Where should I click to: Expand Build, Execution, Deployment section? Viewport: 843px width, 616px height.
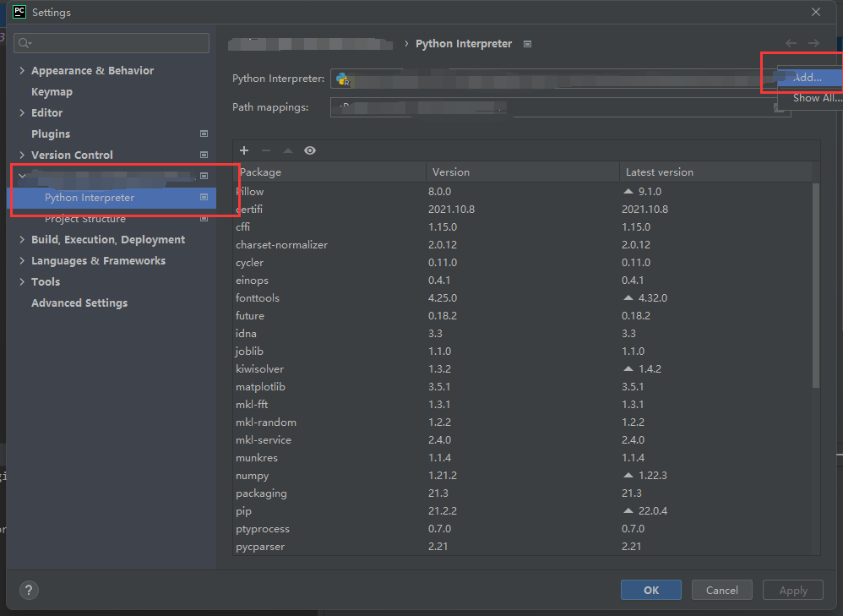coord(22,239)
